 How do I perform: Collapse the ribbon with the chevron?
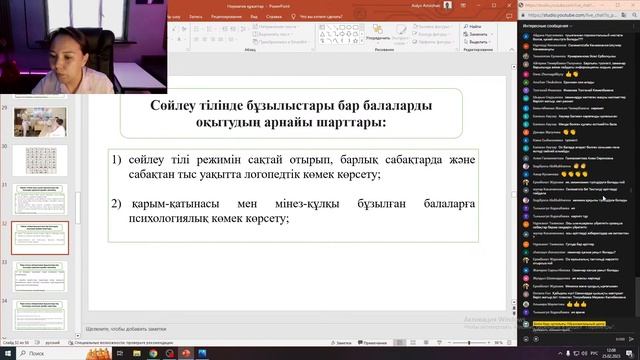click(x=511, y=50)
